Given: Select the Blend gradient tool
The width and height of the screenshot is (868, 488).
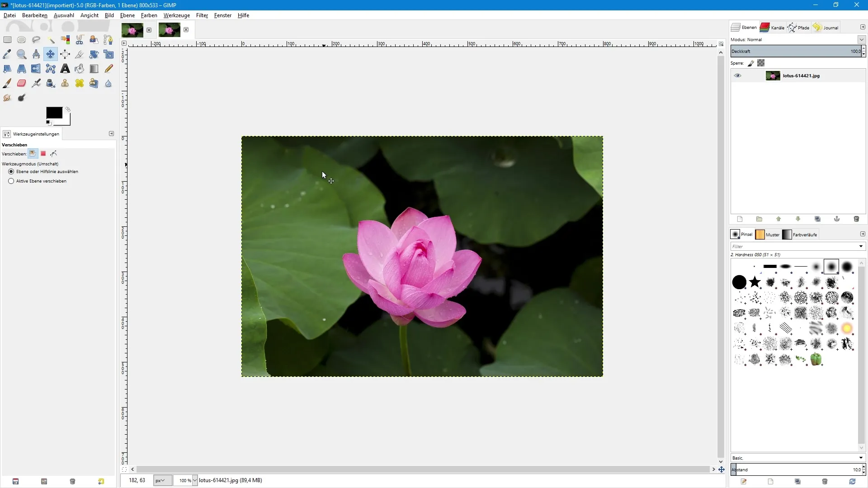Looking at the screenshot, I should (x=94, y=69).
